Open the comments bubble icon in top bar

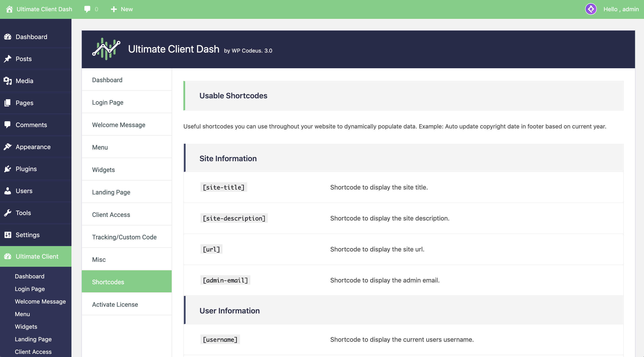[87, 9]
